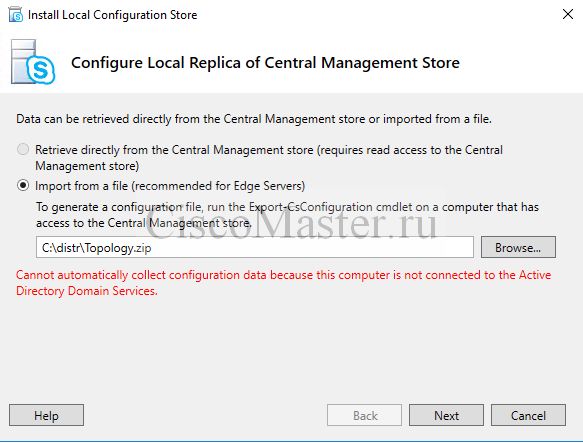The image size is (583, 443).
Task: Select Retrieve directly from Central Management store
Action: pos(23,150)
